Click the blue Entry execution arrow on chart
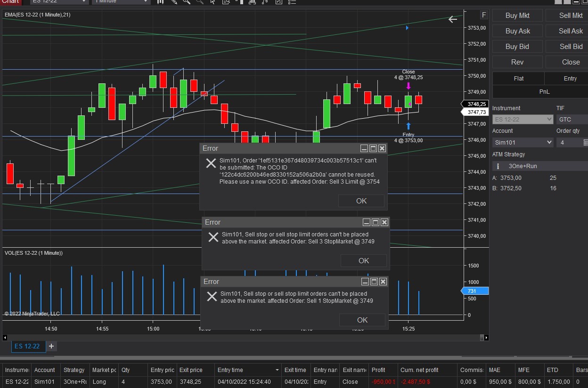 point(408,126)
